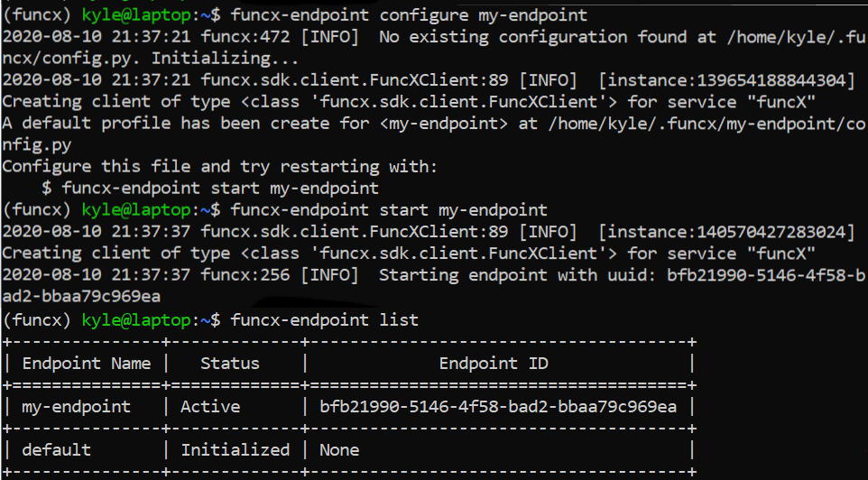The height and width of the screenshot is (480, 868).
Task: Click the 'funcx-endpoint start my-endpoint' command at second prompt
Action: 389,210
